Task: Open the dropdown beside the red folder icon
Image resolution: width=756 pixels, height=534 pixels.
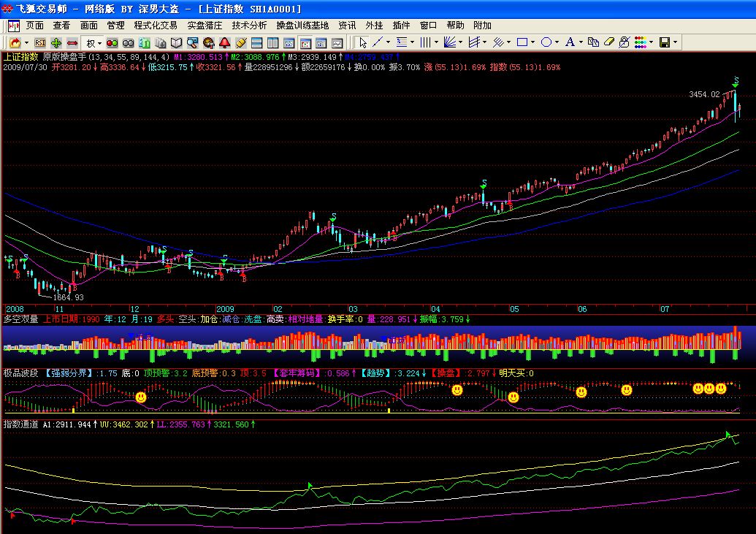Action: 26,43
